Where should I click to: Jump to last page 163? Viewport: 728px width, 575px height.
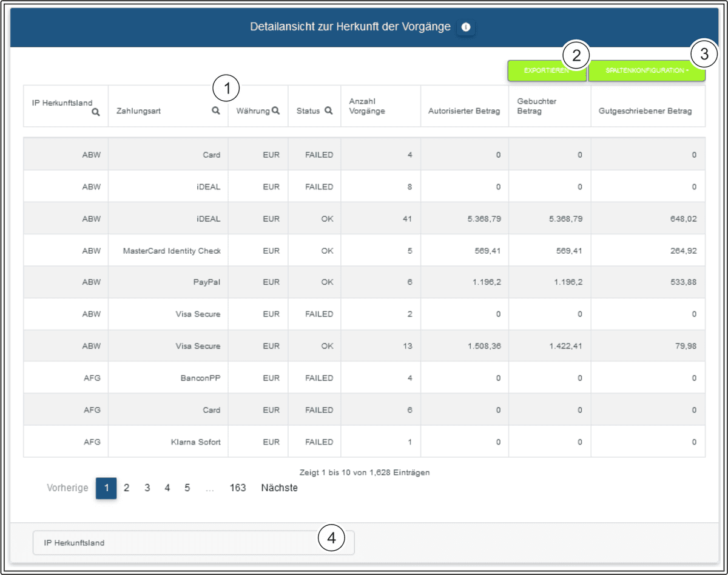click(x=238, y=488)
